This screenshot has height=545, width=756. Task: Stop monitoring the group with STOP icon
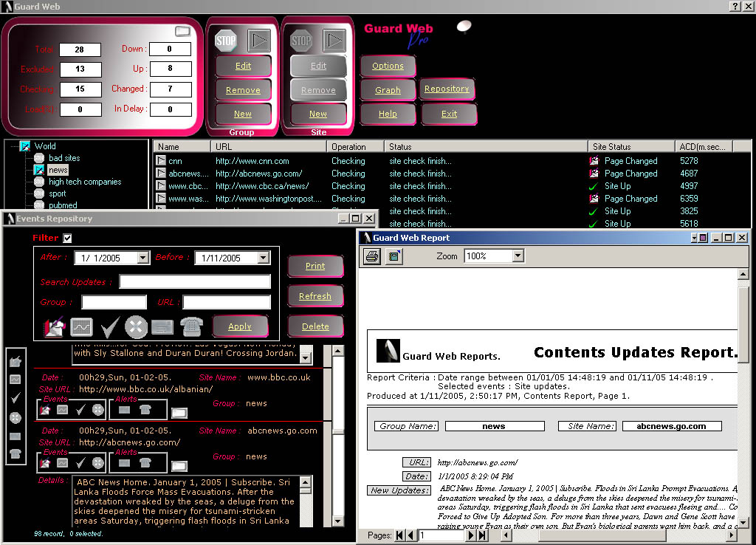(225, 41)
